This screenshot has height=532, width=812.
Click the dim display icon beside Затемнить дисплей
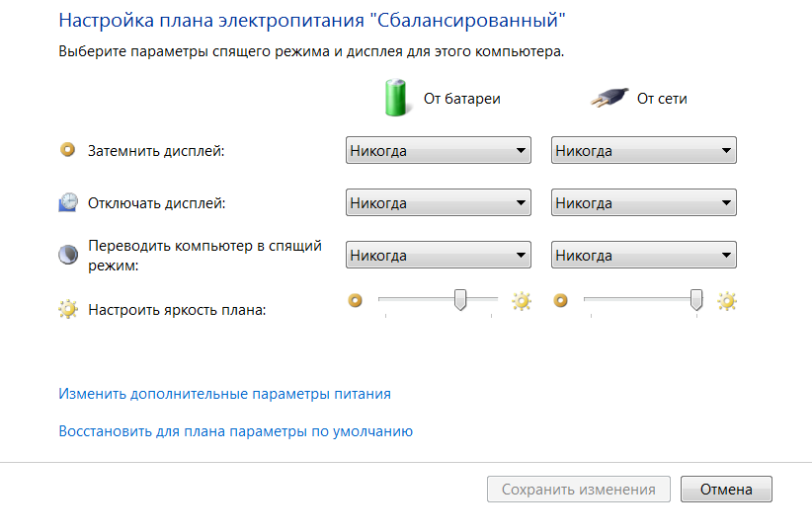[x=68, y=150]
